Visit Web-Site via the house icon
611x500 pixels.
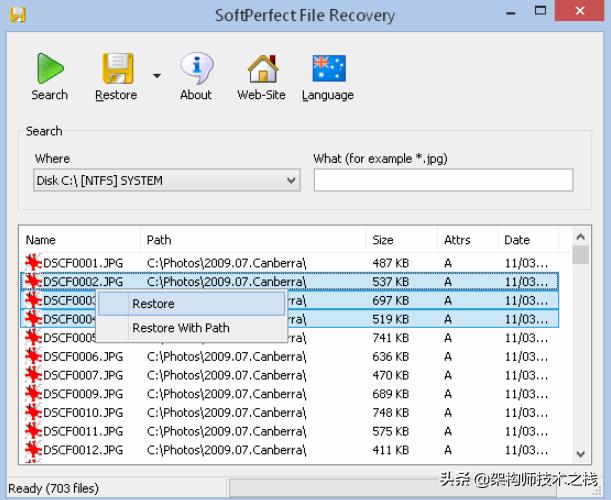[x=263, y=69]
